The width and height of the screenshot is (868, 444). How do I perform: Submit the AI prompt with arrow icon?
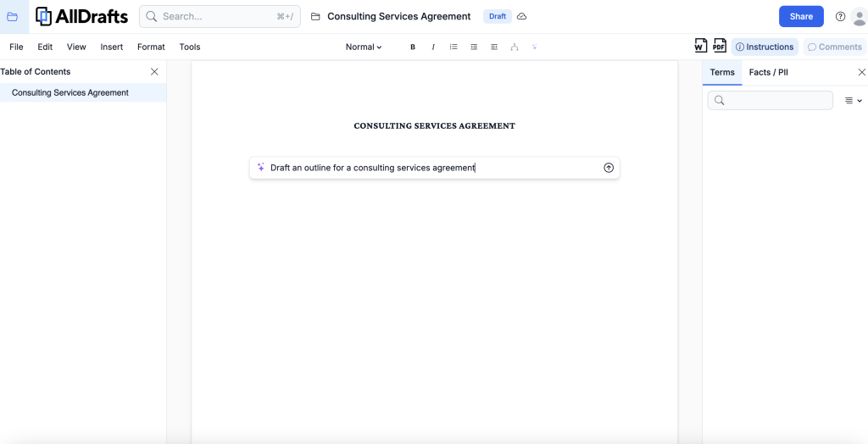tap(608, 168)
